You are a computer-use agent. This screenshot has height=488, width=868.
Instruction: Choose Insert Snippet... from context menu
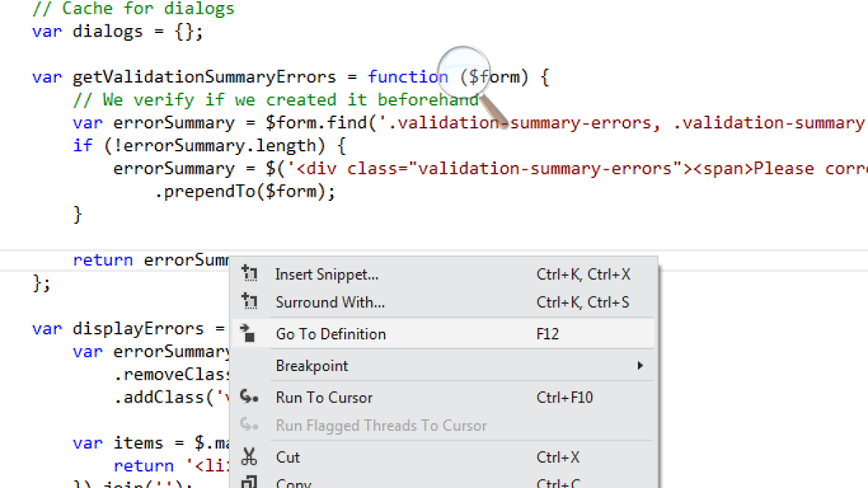coord(443,274)
